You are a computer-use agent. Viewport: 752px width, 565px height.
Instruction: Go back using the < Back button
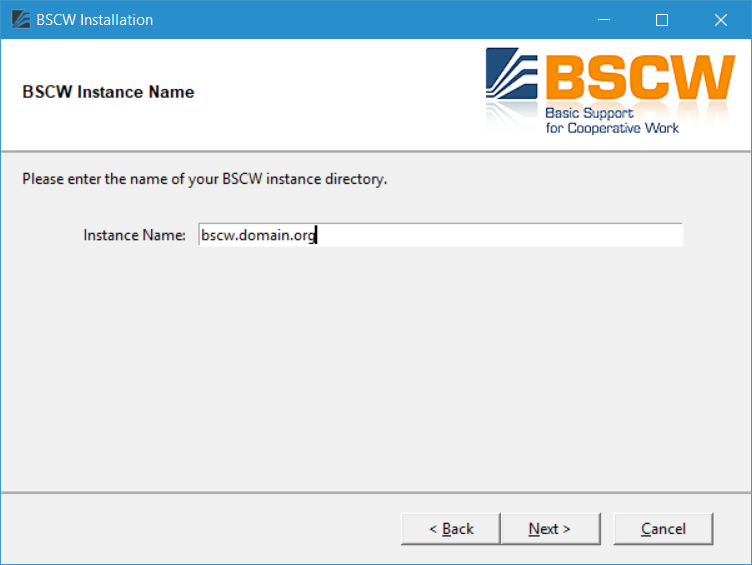tap(451, 529)
